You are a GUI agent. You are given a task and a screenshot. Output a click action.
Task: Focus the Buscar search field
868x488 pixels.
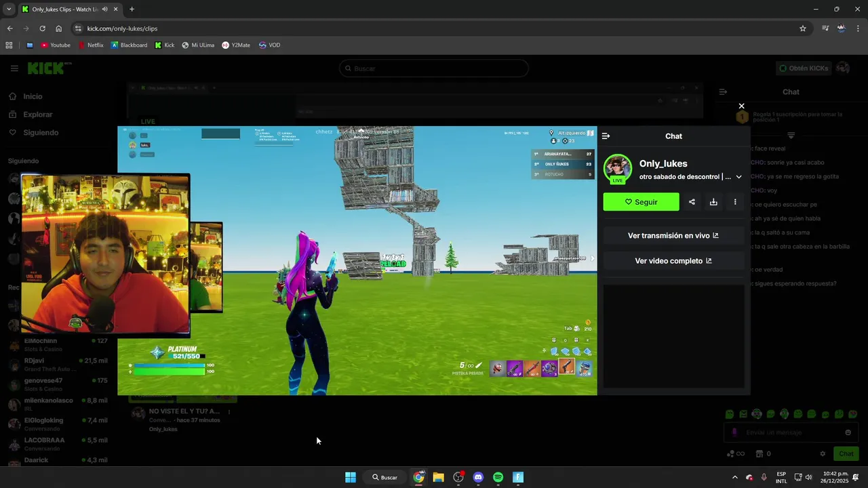[434, 68]
